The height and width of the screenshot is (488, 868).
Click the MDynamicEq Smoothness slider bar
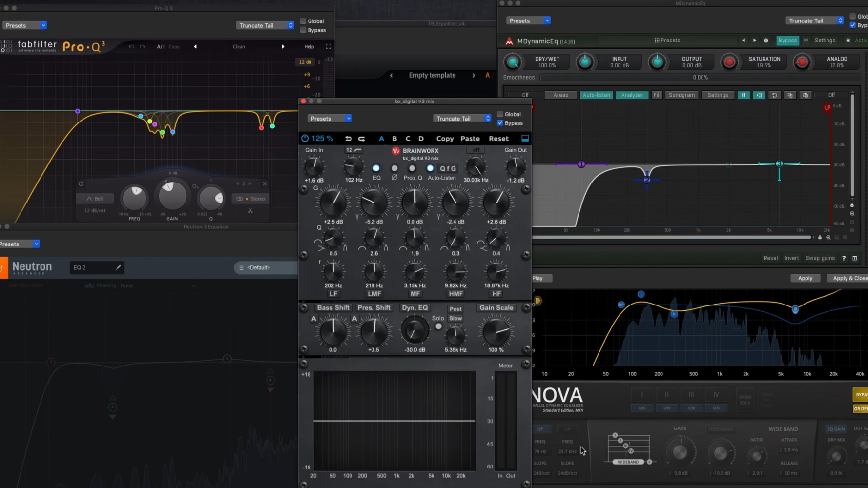point(701,78)
